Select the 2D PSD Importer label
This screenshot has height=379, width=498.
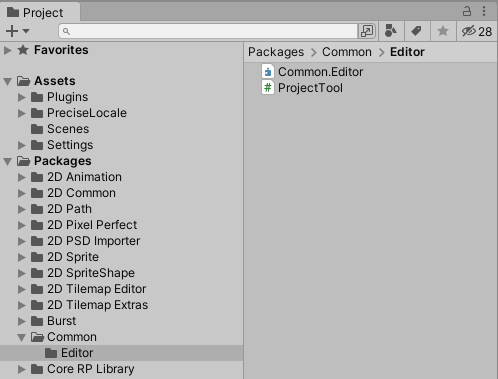coord(93,241)
